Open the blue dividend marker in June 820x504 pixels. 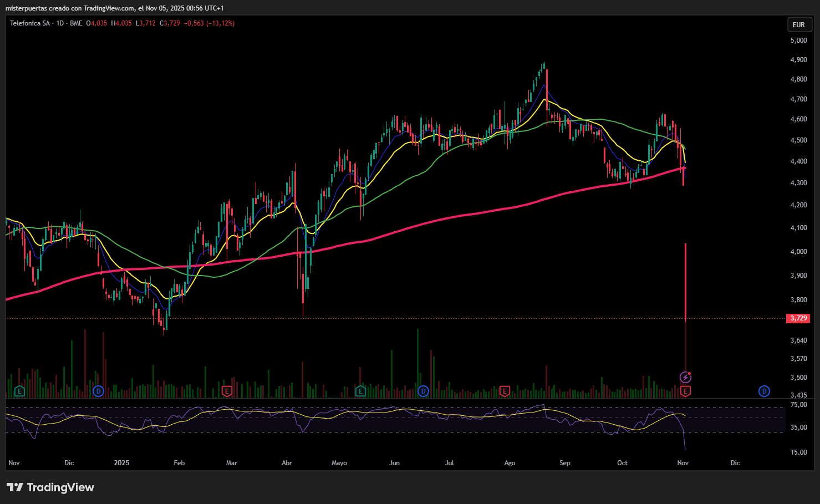point(423,391)
